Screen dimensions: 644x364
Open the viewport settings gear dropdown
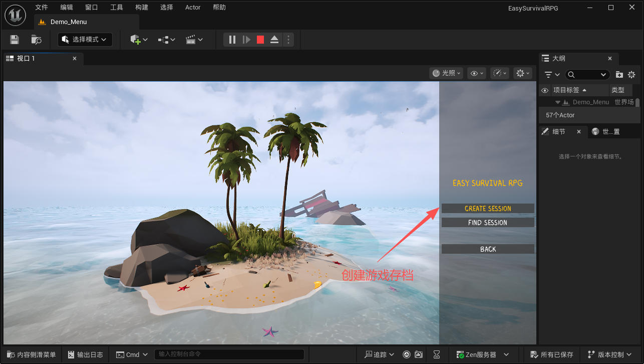(x=523, y=73)
